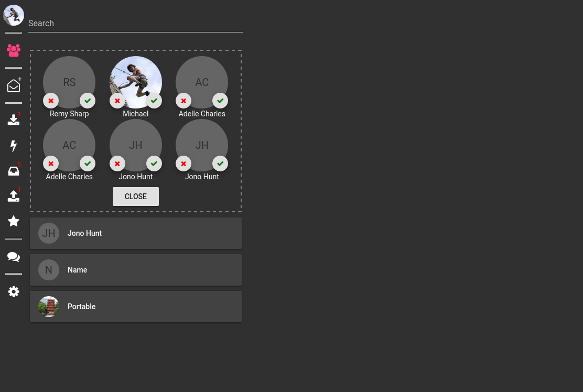This screenshot has height=392, width=583.
Task: Open settings gear icon
Action: tap(14, 292)
